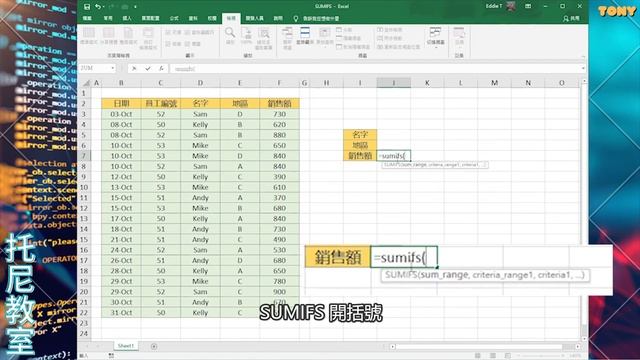The width and height of the screenshot is (640, 360).
Task: Open Ribbon Display Options icon in title bar
Action: (x=528, y=7)
